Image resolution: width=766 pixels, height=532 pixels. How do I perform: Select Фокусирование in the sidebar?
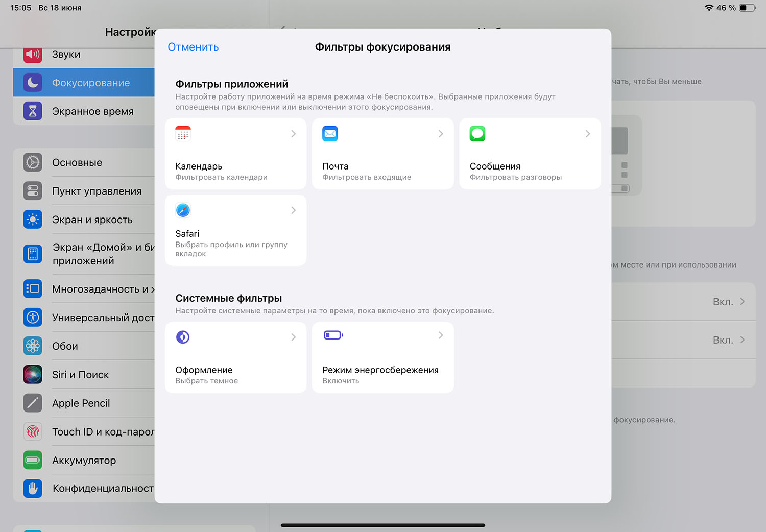(84, 83)
